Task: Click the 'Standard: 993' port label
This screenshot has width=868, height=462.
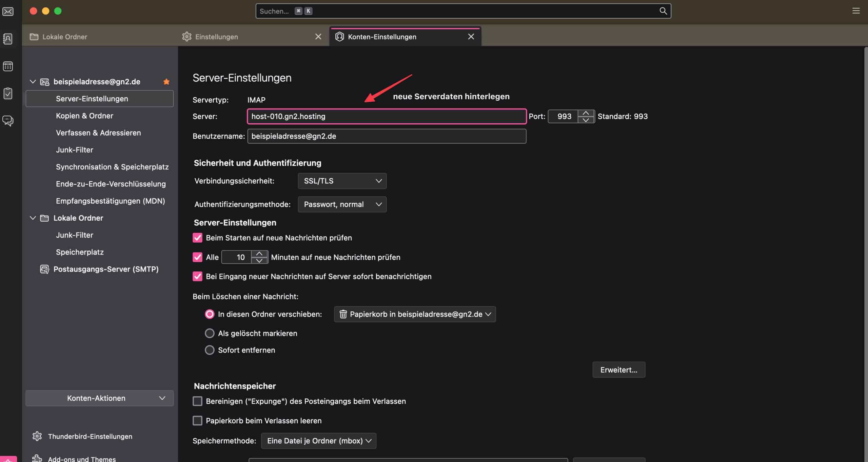Action: coord(623,116)
